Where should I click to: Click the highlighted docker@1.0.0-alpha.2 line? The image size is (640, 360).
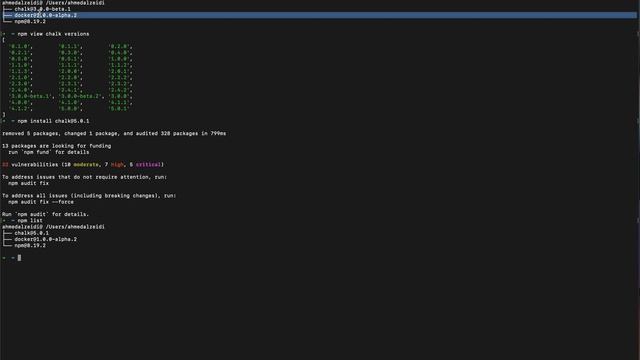pos(319,15)
